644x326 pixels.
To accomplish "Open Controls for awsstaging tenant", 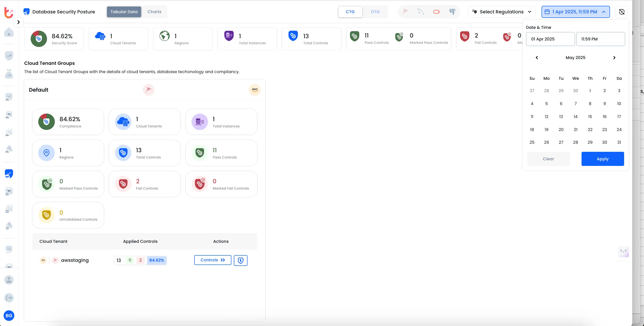I will point(213,260).
